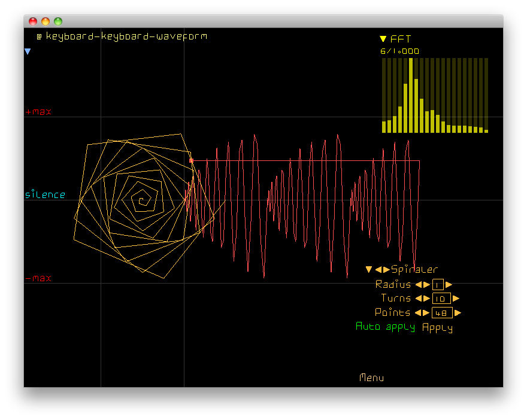
Task: Select the Spiraler title text
Action: point(414,270)
